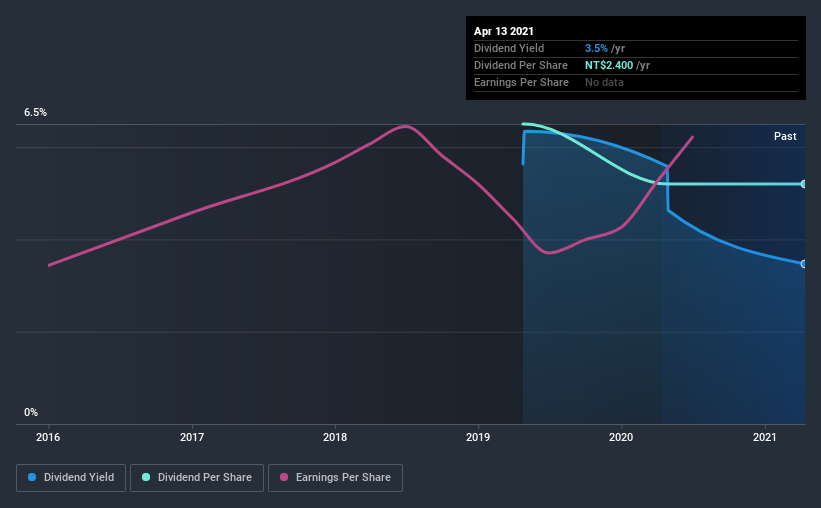Viewport: 821px width, 508px height.
Task: Click the NT$2.400 dividend per share value
Action: (609, 65)
